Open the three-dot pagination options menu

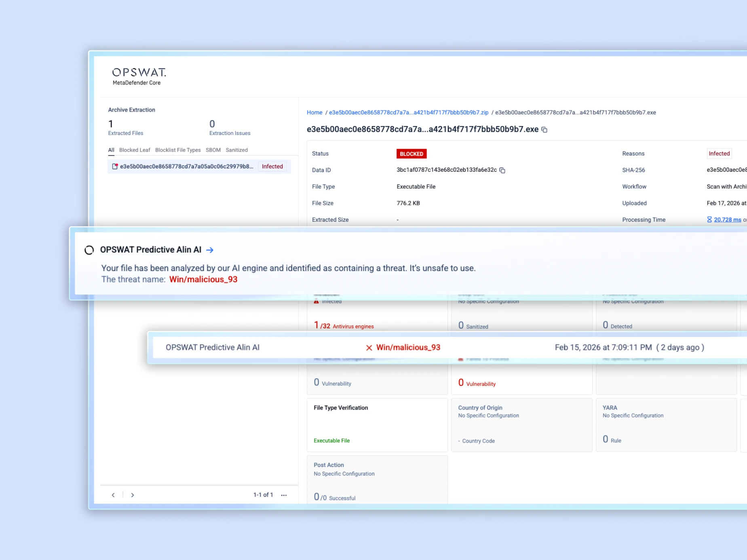tap(284, 495)
